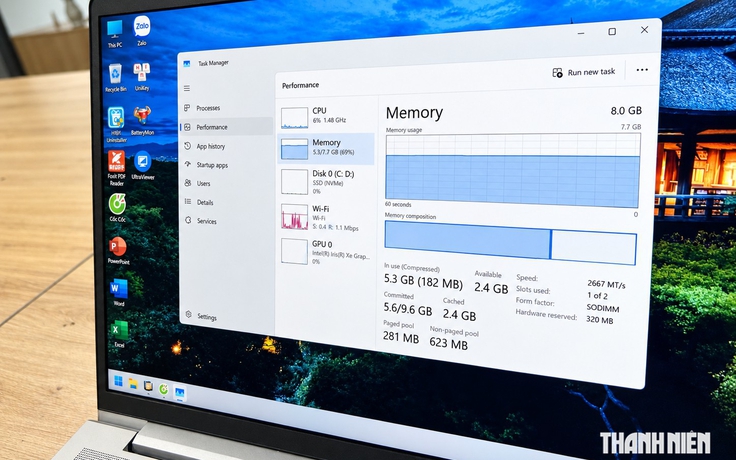Image resolution: width=736 pixels, height=460 pixels.
Task: Open the UltraViewer desktop shortcut
Action: click(x=143, y=166)
